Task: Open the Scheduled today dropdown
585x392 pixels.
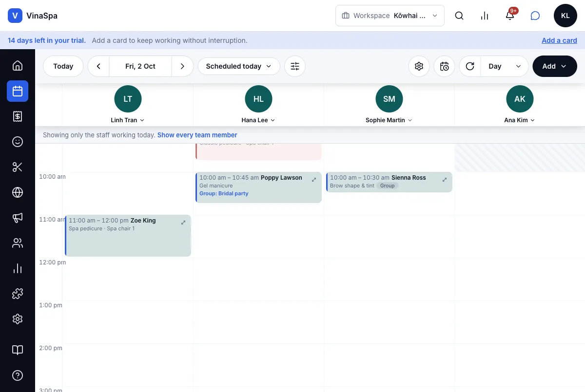Action: 239,66
